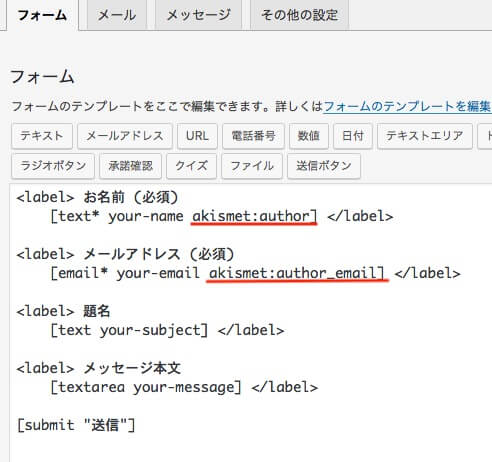This screenshot has height=462, width=492.
Task: Click inside the form template textarea
Action: click(x=251, y=323)
